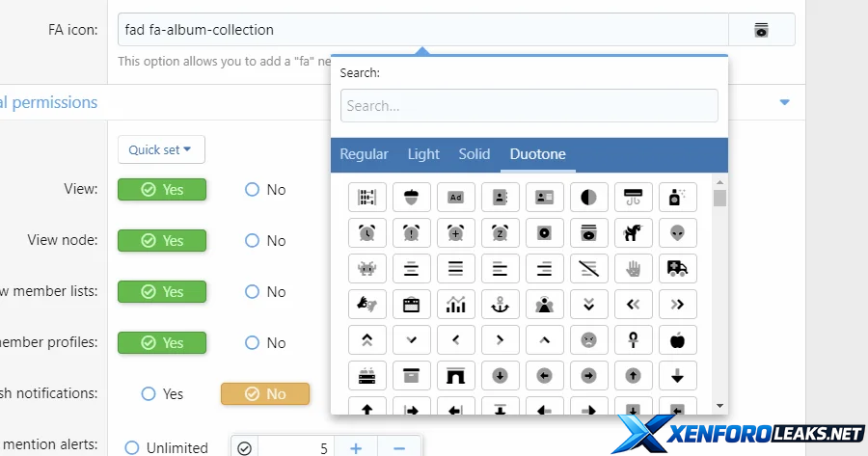Screen dimensions: 868x456
Task: Select the ambulance icon
Action: [x=677, y=269]
